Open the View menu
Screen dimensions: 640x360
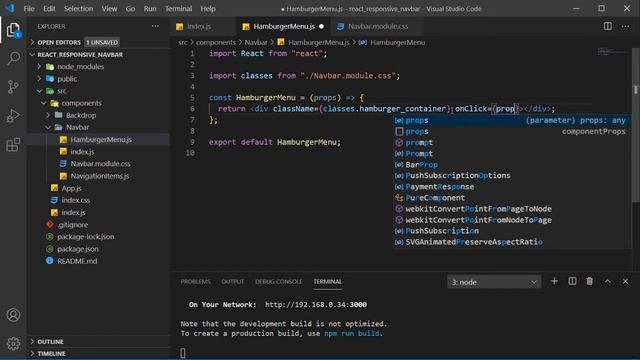click(x=109, y=9)
